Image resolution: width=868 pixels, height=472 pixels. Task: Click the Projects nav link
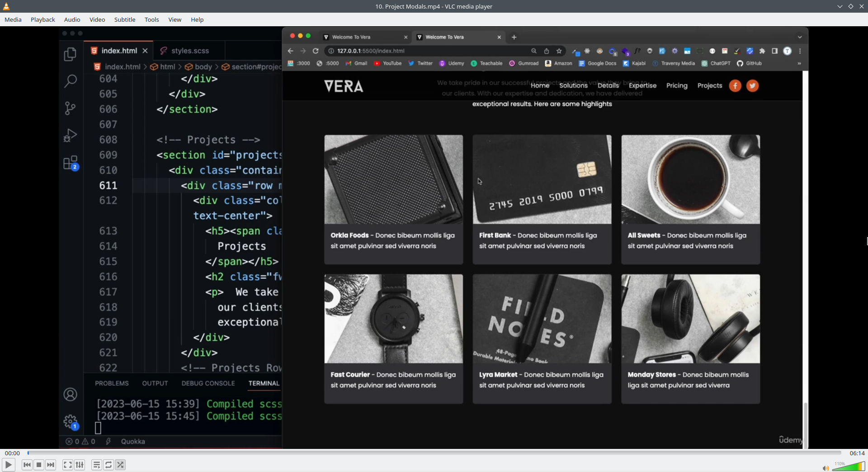[710, 86]
